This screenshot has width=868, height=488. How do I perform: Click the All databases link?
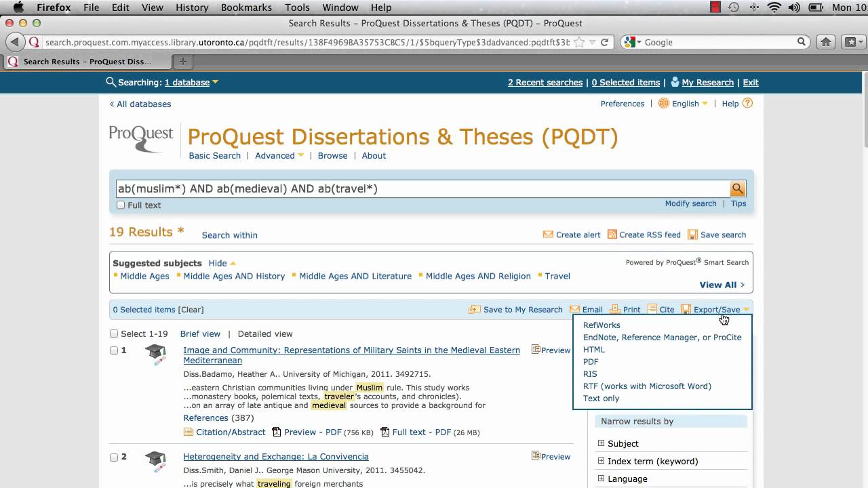(x=140, y=104)
